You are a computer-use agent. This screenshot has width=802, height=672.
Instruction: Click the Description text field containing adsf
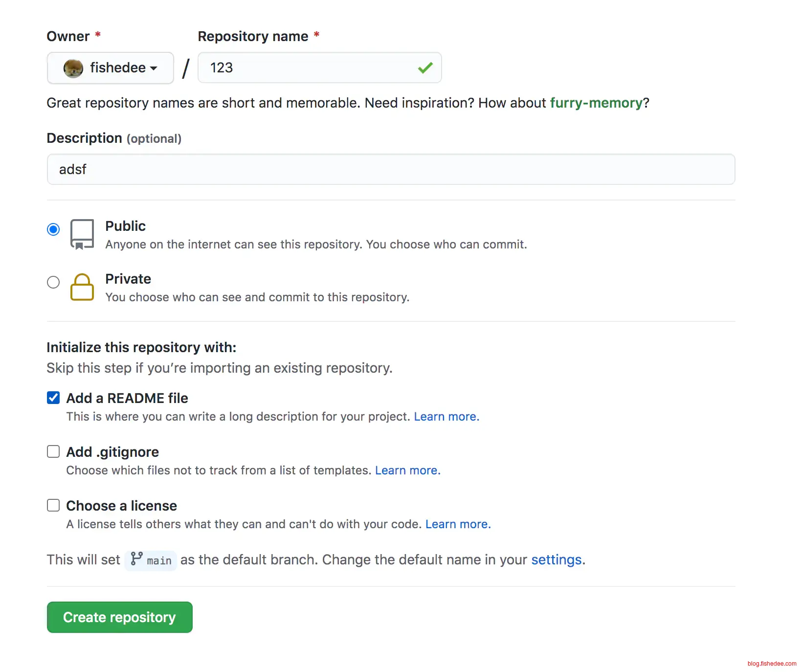click(x=391, y=169)
